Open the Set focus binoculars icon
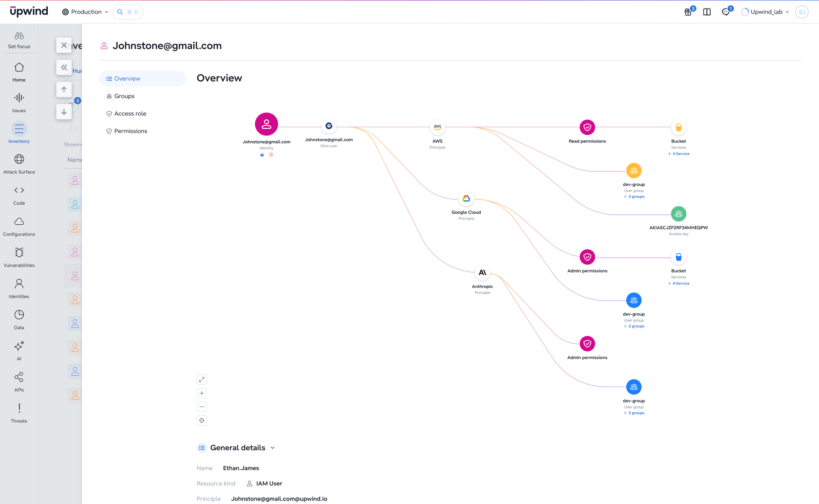The image size is (819, 504). [x=19, y=36]
